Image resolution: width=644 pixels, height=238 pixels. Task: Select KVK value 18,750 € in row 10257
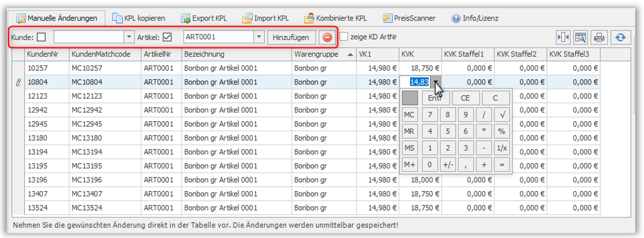pyautogui.click(x=420, y=68)
